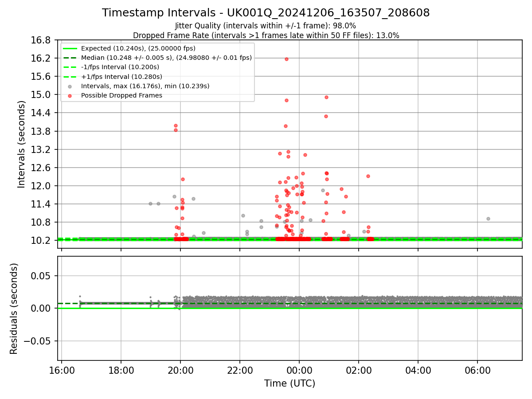
Task: Click the lone gray point near 06:20
Action: tap(488, 219)
